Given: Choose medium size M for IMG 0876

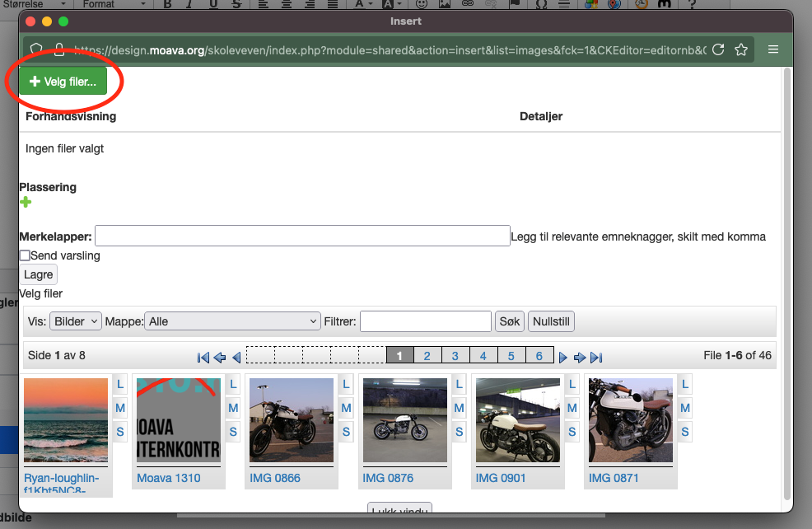Looking at the screenshot, I should click(x=459, y=408).
